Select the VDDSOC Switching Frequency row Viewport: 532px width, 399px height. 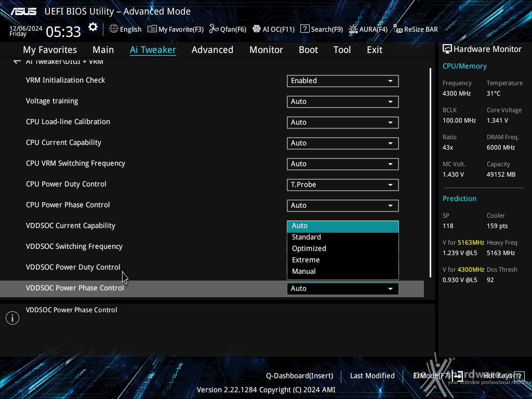click(x=74, y=246)
